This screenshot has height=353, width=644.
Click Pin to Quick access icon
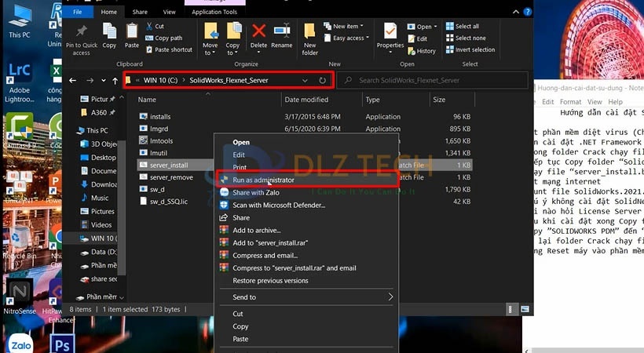pos(82,31)
